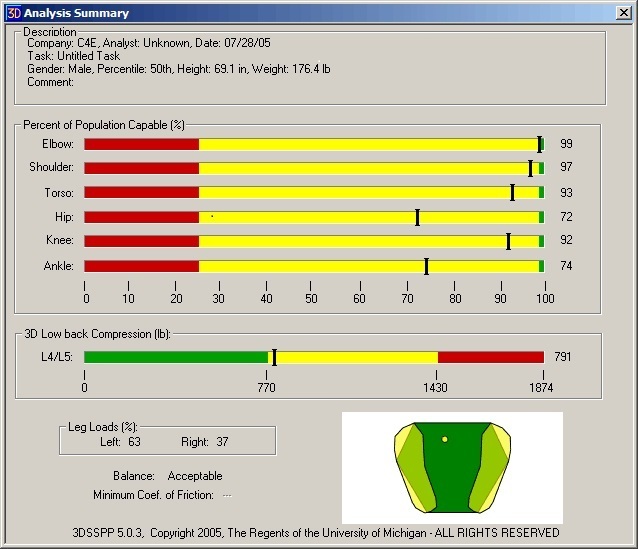
Task: Click the Minimum Coef. of Friction label
Action: click(153, 495)
